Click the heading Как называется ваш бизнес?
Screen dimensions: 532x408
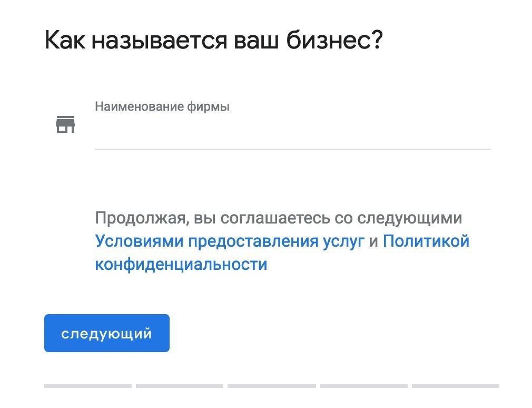[x=213, y=41]
